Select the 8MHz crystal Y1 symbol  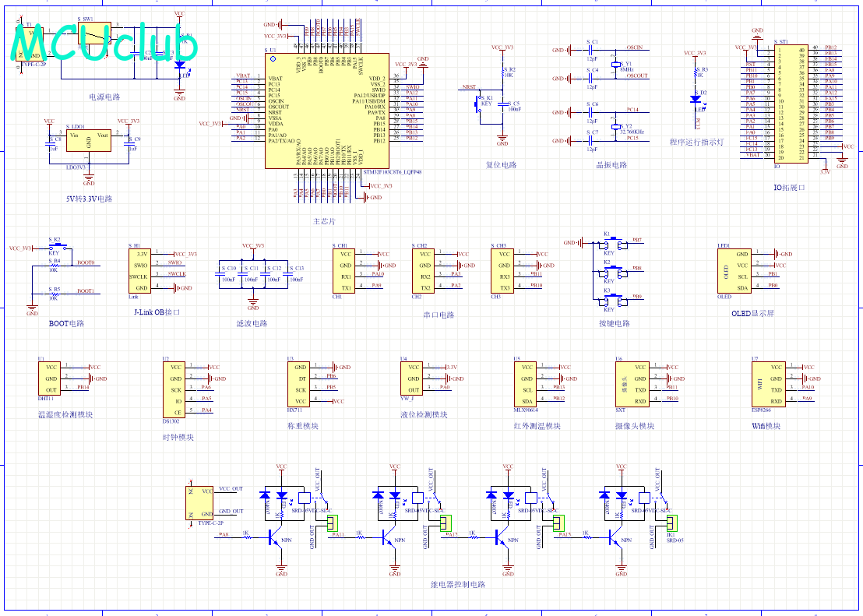[x=615, y=64]
